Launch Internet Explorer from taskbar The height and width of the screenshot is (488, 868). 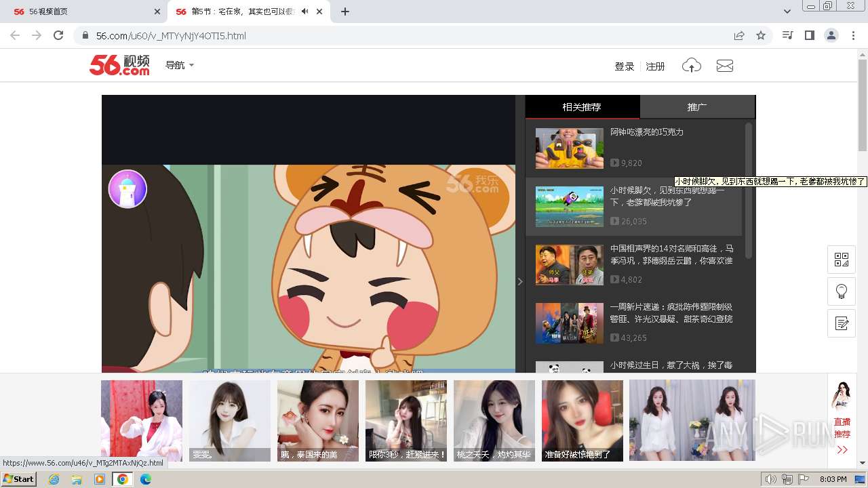pyautogui.click(x=54, y=479)
